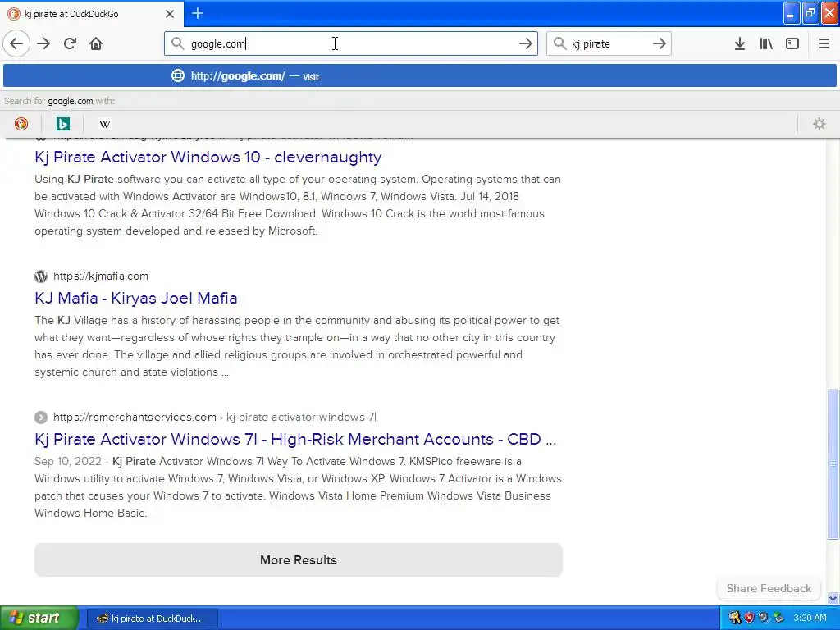The height and width of the screenshot is (630, 840).
Task: Open the Firefox hamburger menu
Action: pos(824,43)
